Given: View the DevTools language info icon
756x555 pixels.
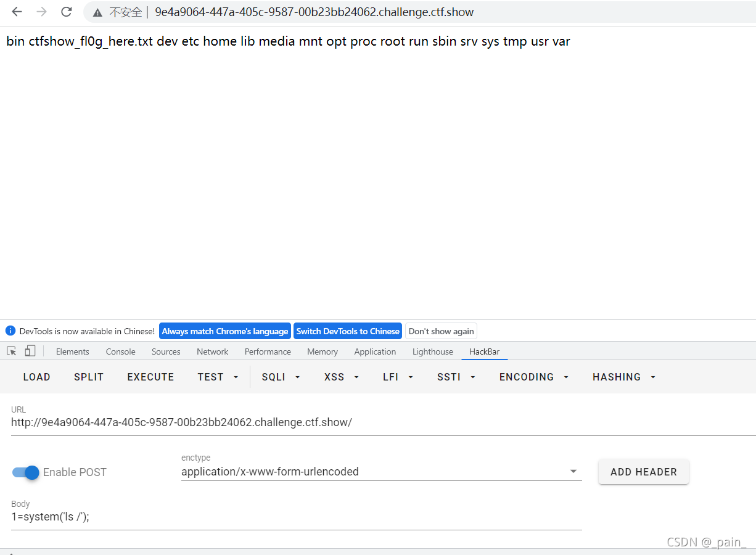Looking at the screenshot, I should pyautogui.click(x=10, y=331).
